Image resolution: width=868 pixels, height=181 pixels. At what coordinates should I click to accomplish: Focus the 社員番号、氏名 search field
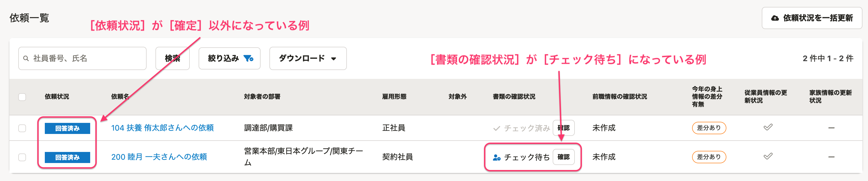82,58
